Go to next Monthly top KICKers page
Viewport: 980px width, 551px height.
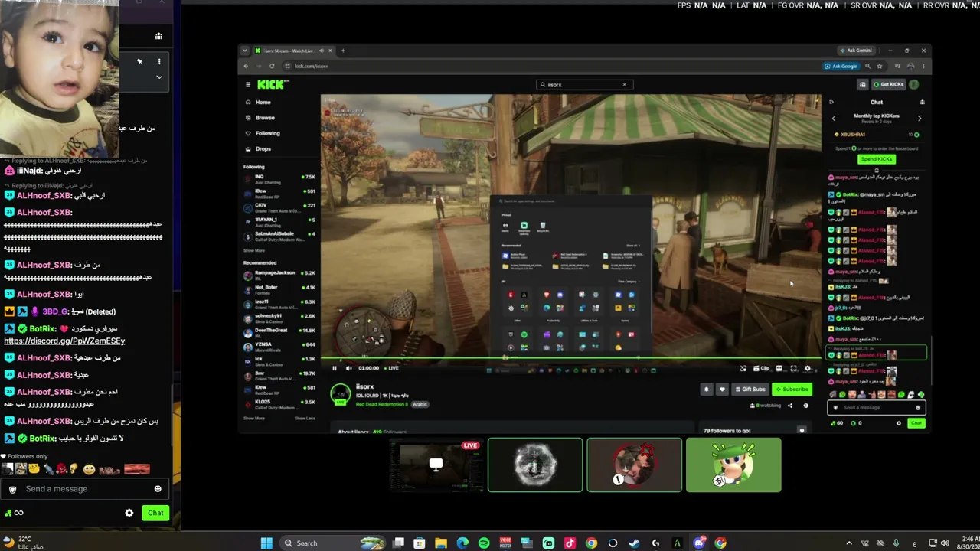(920, 118)
